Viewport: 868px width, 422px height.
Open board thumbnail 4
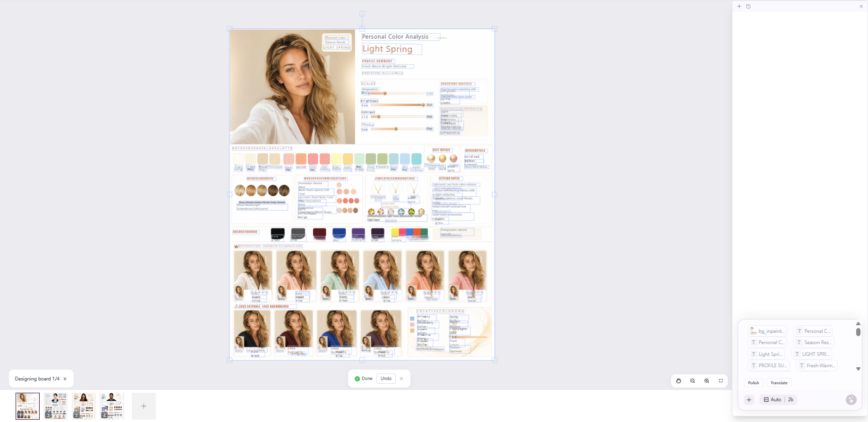[x=111, y=406]
